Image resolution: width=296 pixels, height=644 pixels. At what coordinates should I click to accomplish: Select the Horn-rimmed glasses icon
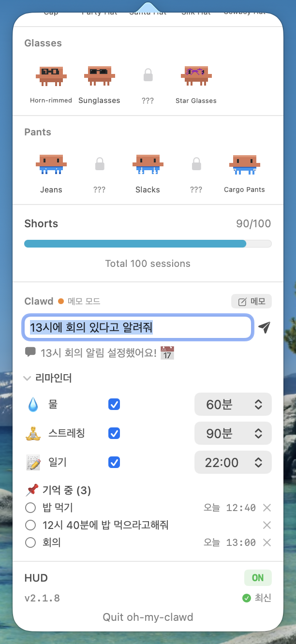[x=51, y=76]
